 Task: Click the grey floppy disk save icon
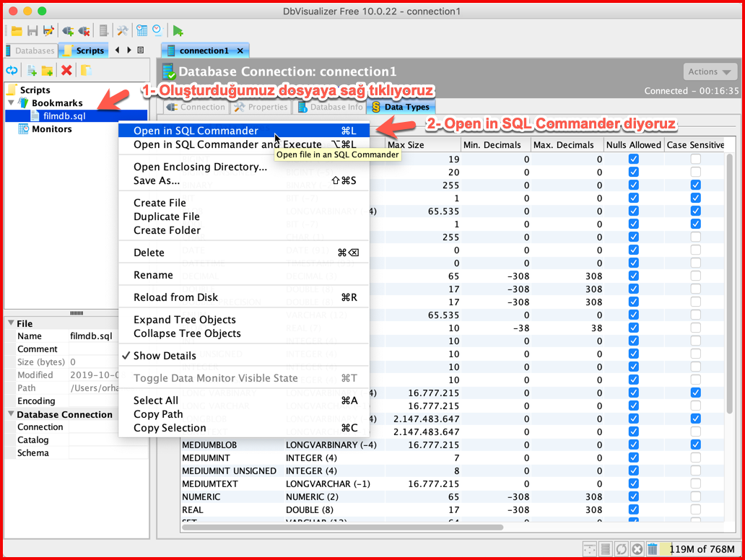[32, 31]
